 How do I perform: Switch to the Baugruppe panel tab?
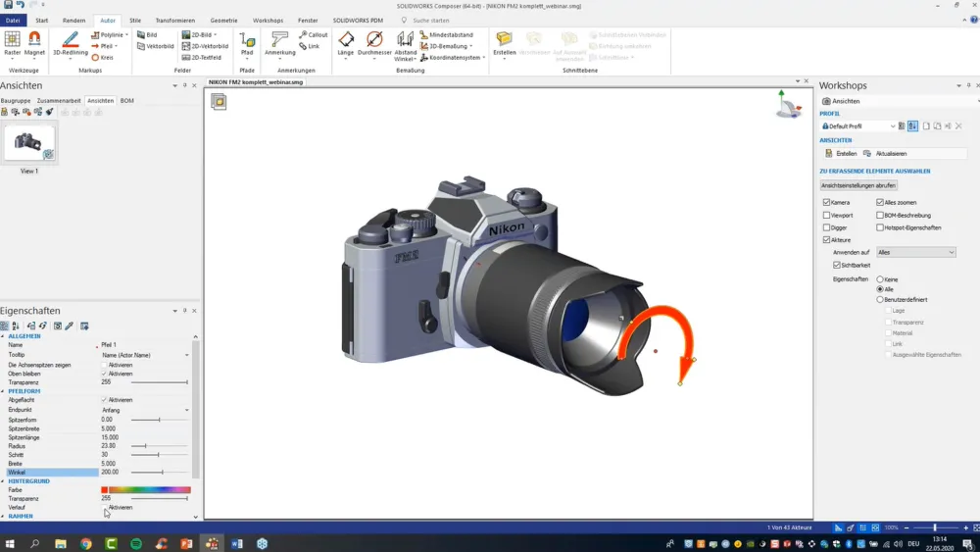click(x=16, y=101)
